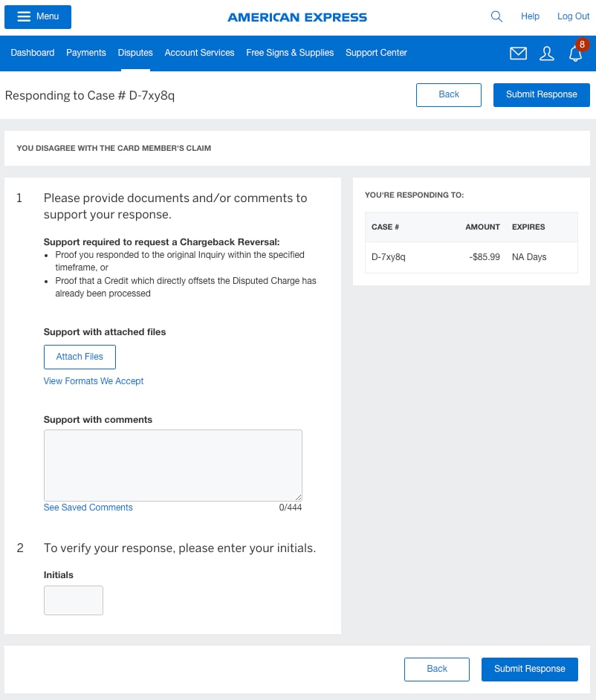Switch to the Disputes section

(x=135, y=53)
